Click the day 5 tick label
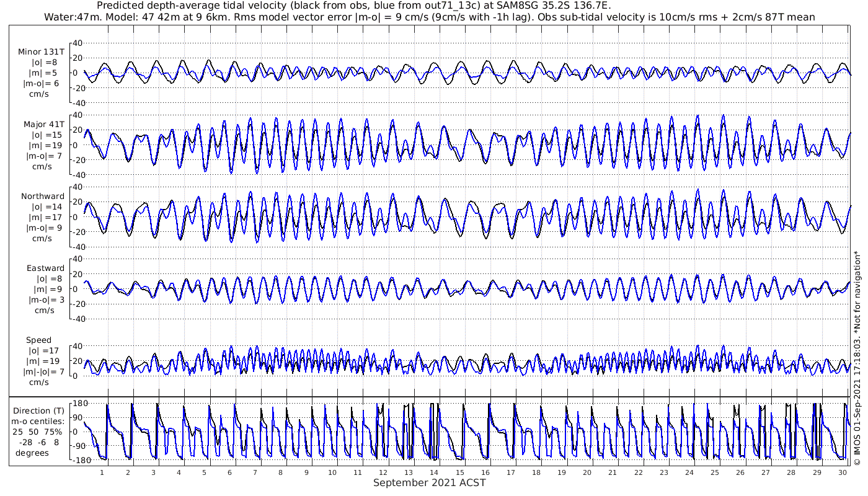 point(204,472)
